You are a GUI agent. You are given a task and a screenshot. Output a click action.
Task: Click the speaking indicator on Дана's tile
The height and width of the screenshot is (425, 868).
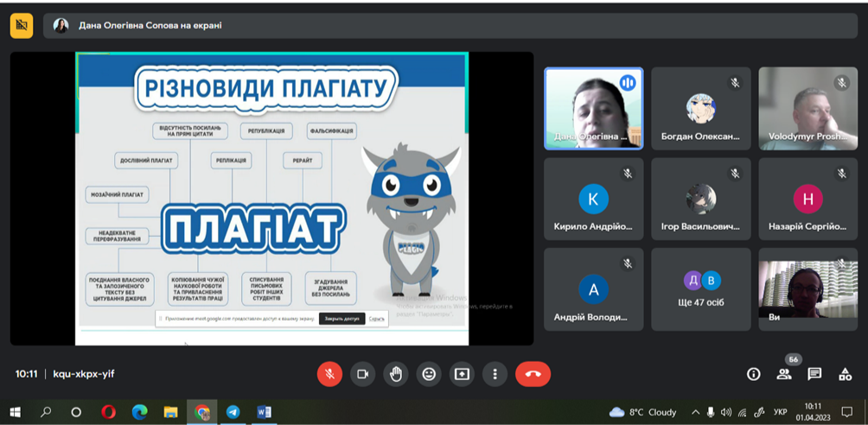627,83
